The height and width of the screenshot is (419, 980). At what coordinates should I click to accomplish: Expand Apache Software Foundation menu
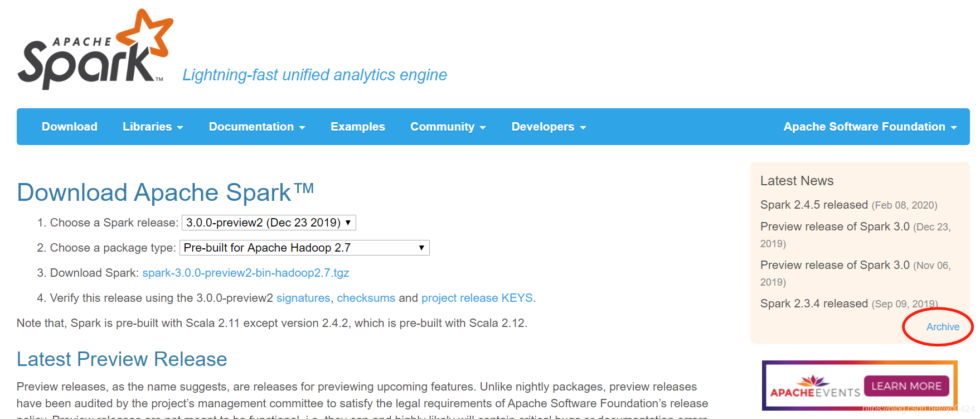point(870,127)
